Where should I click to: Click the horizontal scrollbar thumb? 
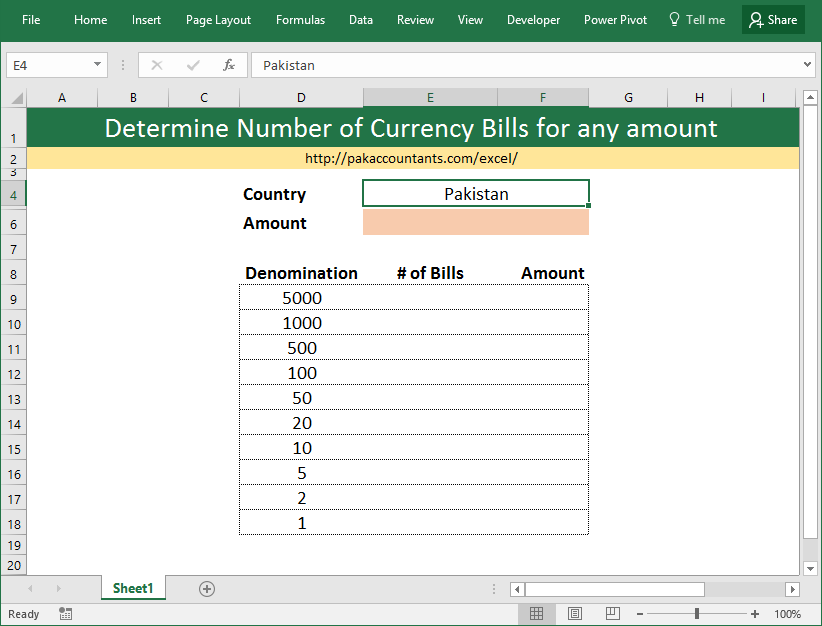point(614,589)
